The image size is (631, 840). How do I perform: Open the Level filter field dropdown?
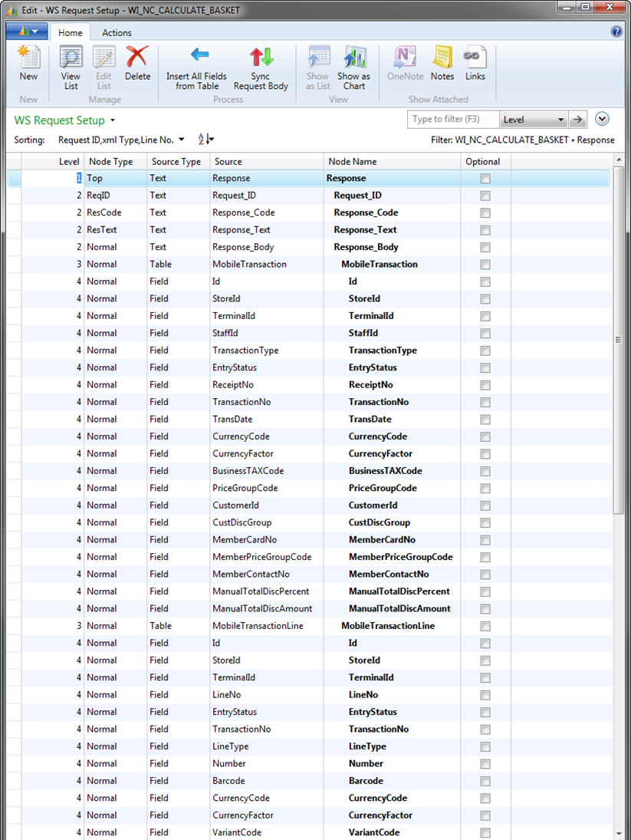pyautogui.click(x=561, y=120)
